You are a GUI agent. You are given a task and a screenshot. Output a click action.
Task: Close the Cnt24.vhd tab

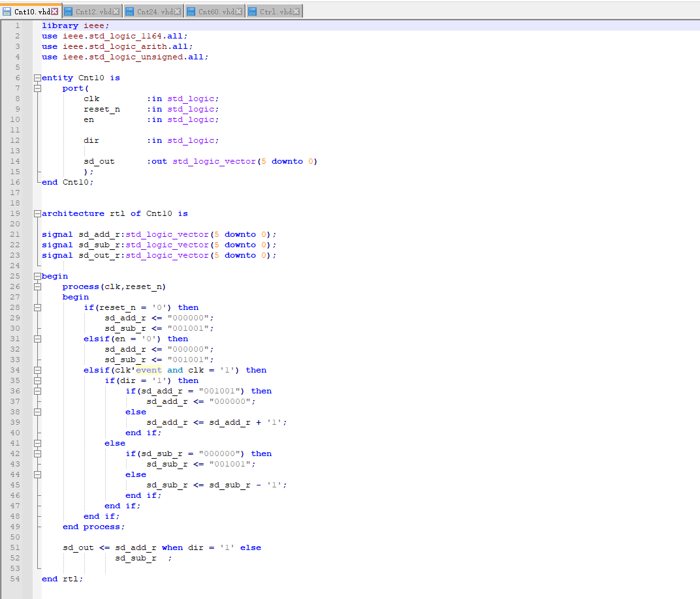177,12
